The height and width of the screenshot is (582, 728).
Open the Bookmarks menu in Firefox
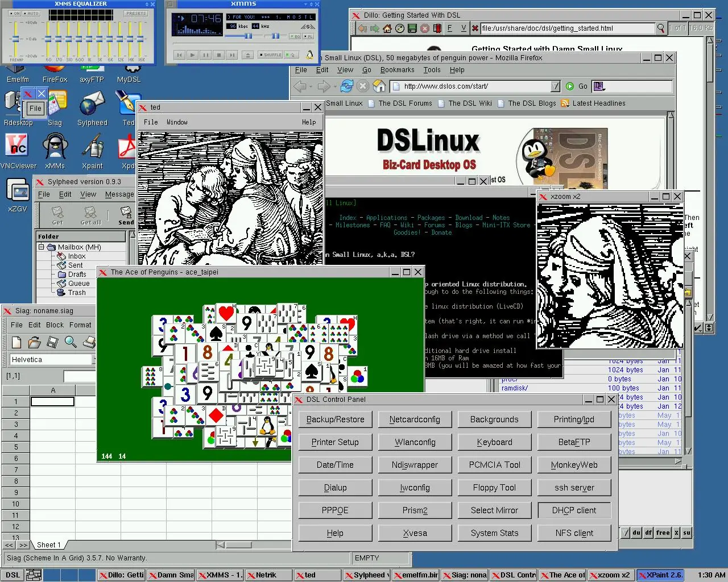click(x=397, y=69)
